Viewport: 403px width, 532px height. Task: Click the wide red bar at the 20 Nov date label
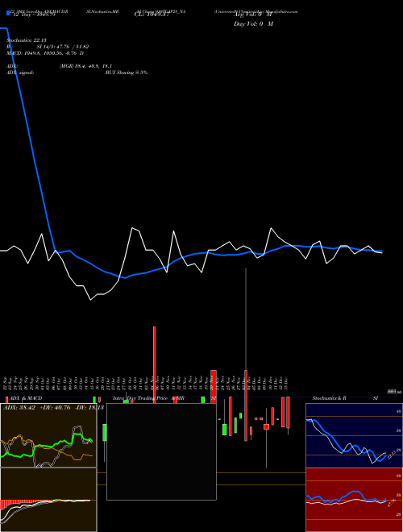point(214,386)
